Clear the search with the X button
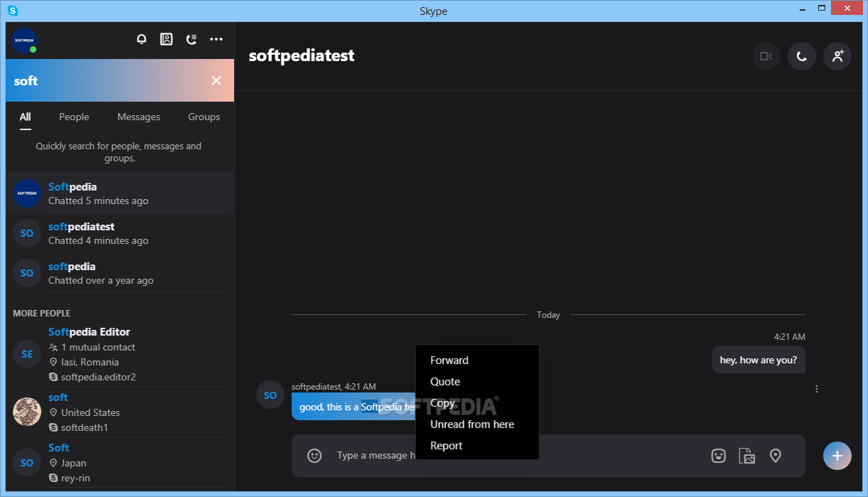The width and height of the screenshot is (868, 497). [x=216, y=80]
